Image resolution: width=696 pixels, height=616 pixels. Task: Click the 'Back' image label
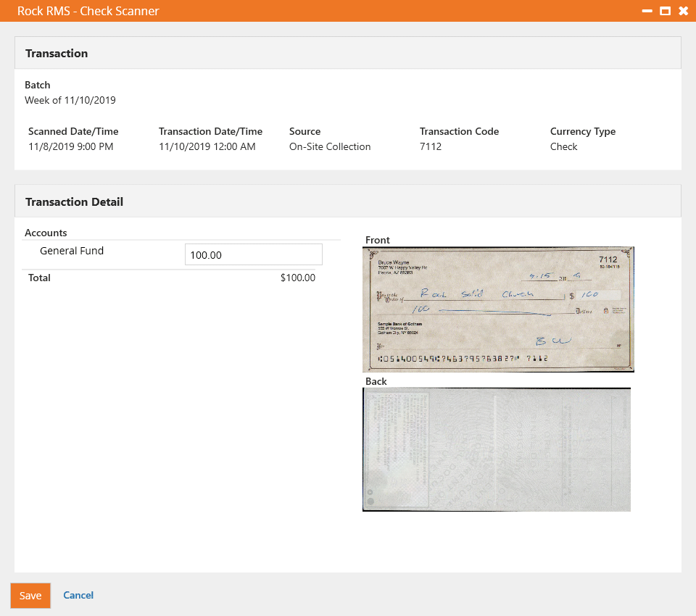[376, 381]
